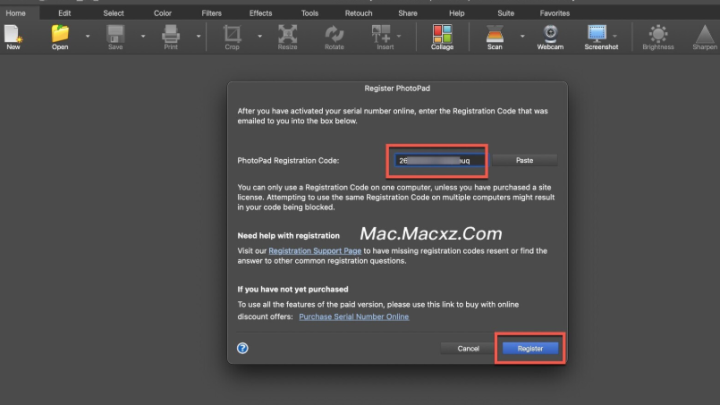Open the Color tab
The image size is (720, 405).
click(x=163, y=13)
